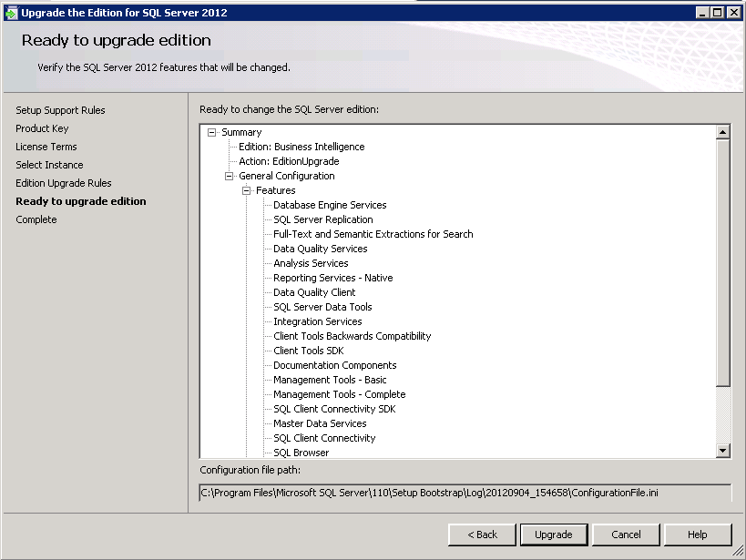Click the vertical scrollbar thumb of summary tree
Viewport: 746px width, 560px height.
coord(722,262)
